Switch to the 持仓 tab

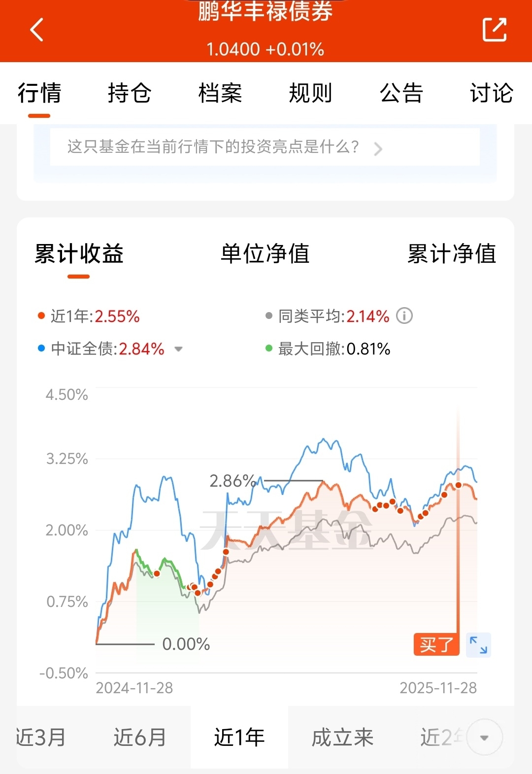(x=130, y=93)
